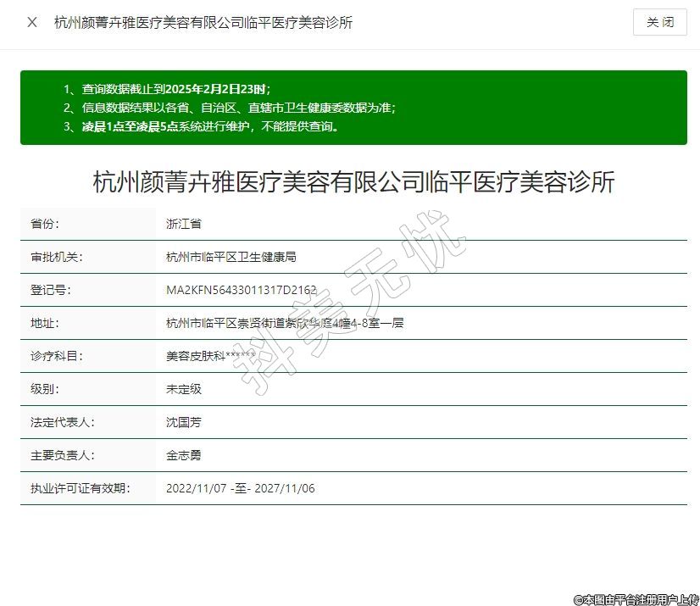The height and width of the screenshot is (606, 700).
Task: Click the dialog title text in the header
Action: point(203,22)
